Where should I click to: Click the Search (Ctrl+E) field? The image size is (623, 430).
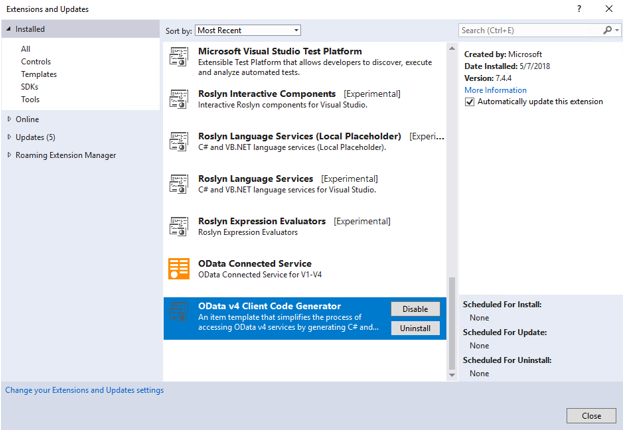click(x=530, y=30)
